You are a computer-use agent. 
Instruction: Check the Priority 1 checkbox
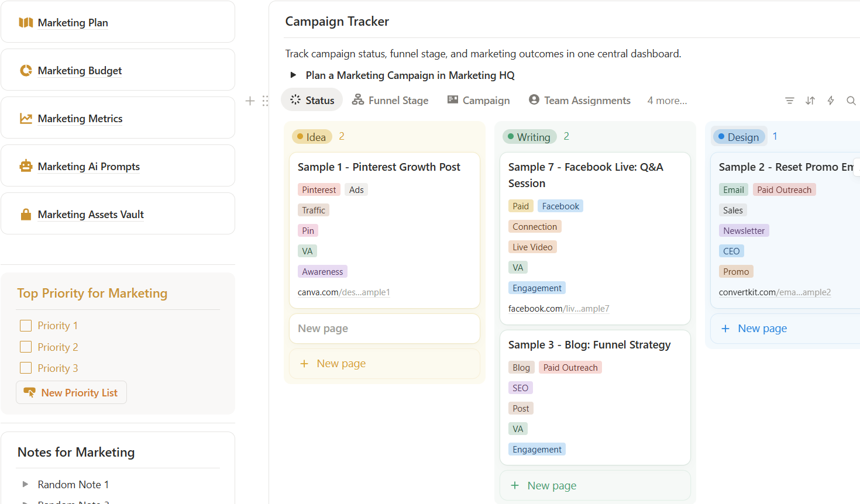tap(26, 326)
